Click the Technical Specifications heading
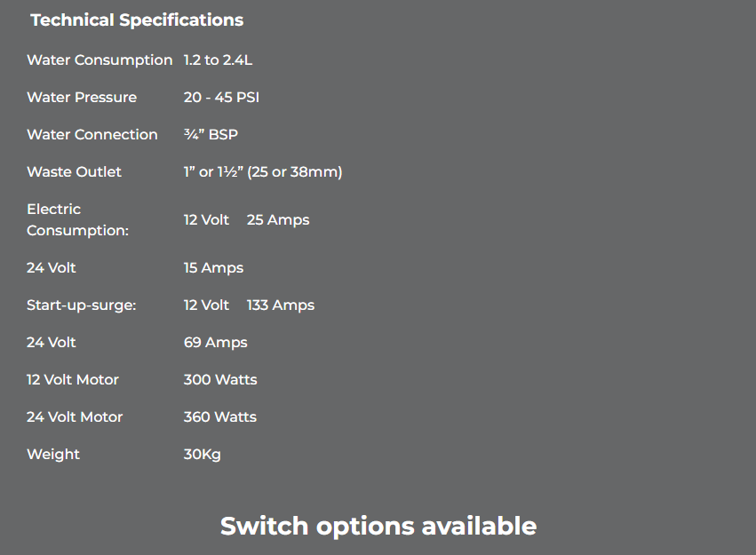Image resolution: width=756 pixels, height=555 pixels. [137, 20]
